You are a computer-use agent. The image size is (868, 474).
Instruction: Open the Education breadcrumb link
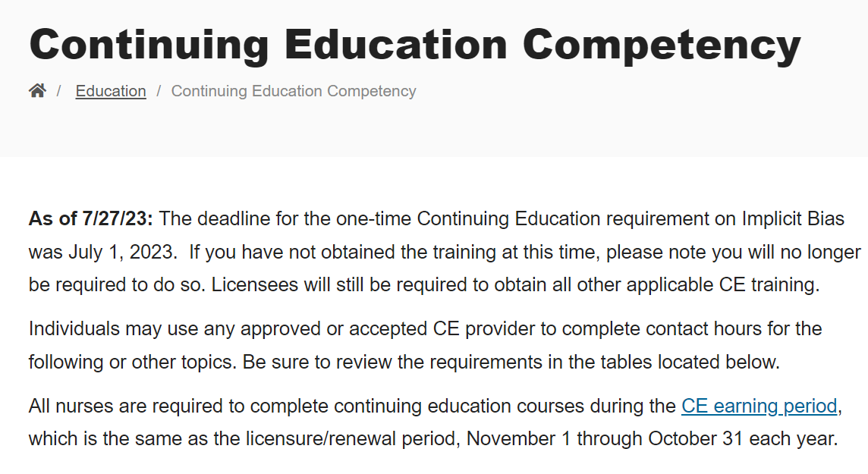(111, 91)
